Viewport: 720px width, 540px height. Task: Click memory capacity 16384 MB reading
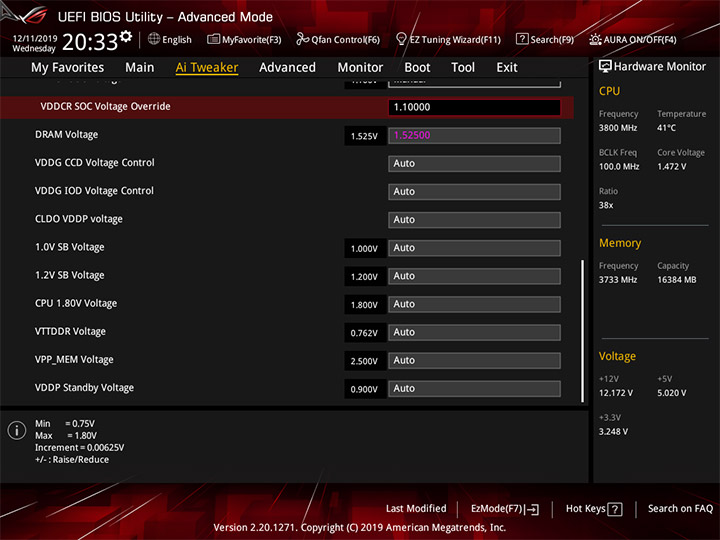(676, 280)
